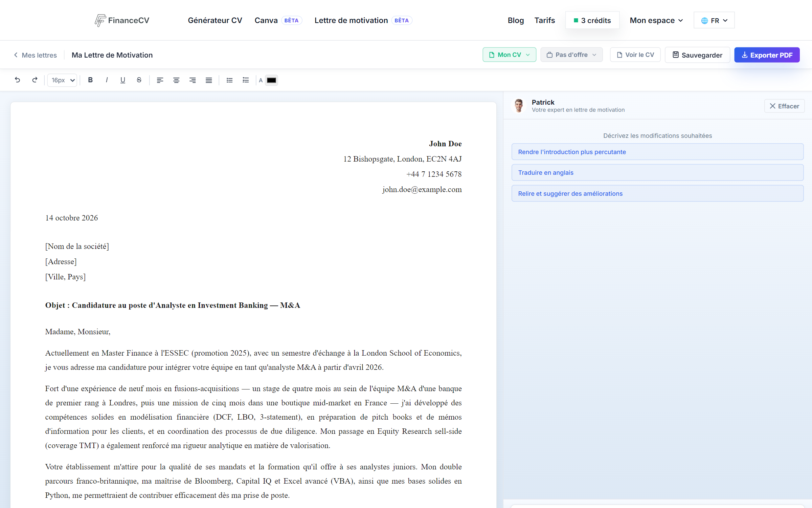812x508 pixels.
Task: Click the text color 'A' icon
Action: pos(261,81)
